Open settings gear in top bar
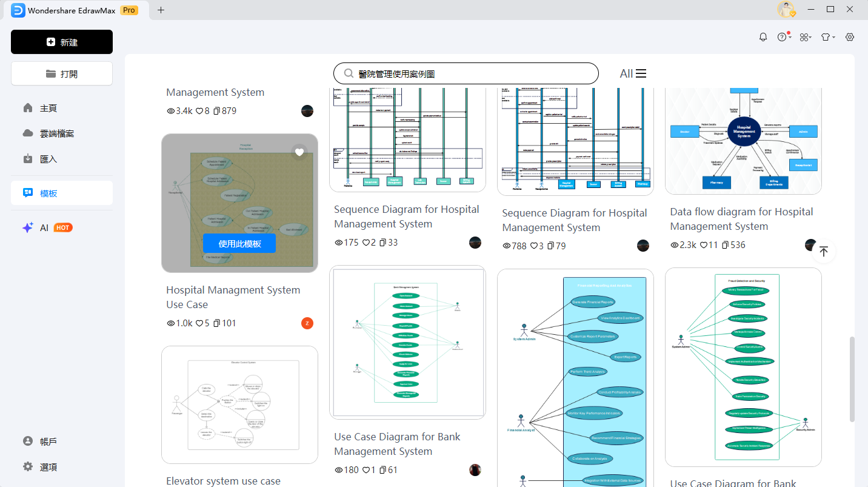Viewport: 868px width, 487px height. coord(850,37)
